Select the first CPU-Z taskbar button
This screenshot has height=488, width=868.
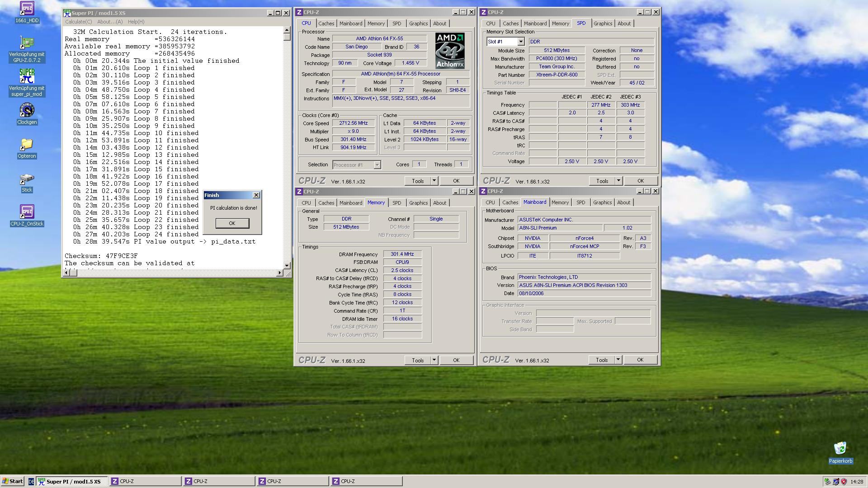[145, 481]
